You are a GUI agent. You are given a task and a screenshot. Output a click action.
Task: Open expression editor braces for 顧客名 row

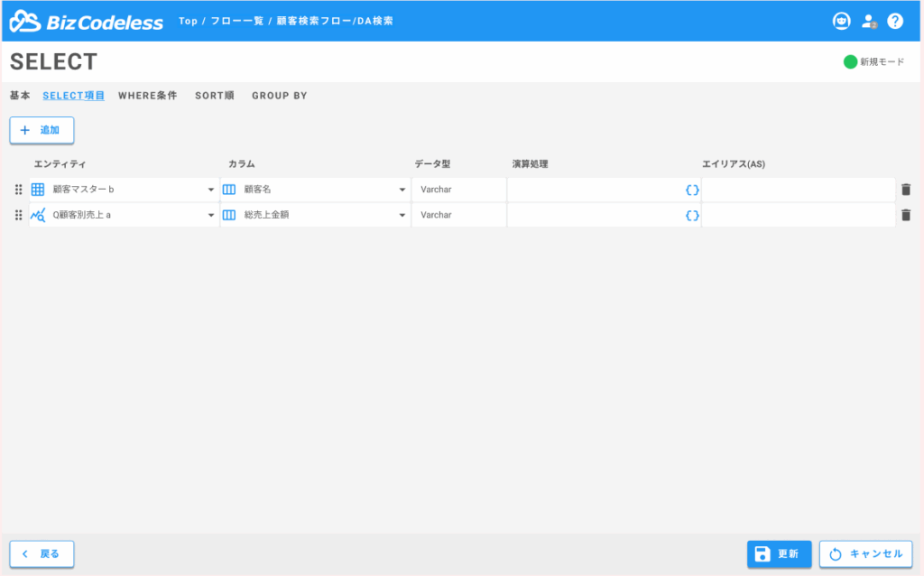[x=692, y=190]
